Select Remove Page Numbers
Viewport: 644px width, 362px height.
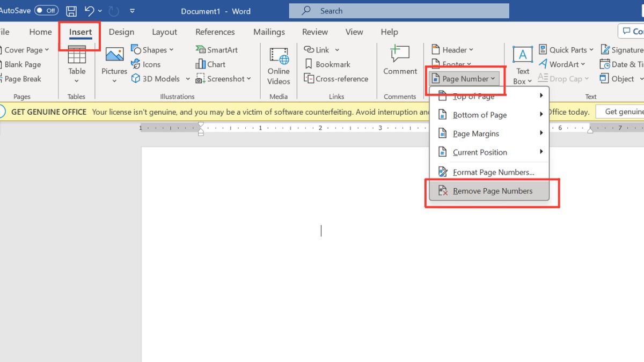[x=489, y=191]
